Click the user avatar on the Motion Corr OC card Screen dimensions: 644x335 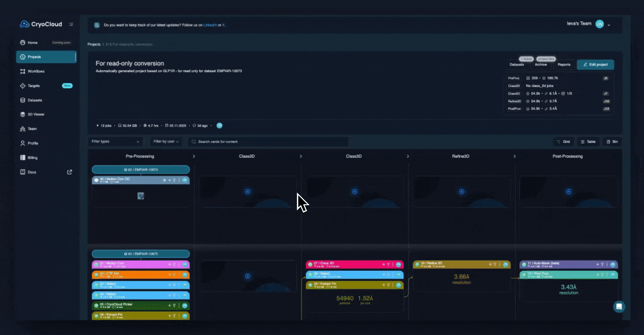(x=185, y=180)
